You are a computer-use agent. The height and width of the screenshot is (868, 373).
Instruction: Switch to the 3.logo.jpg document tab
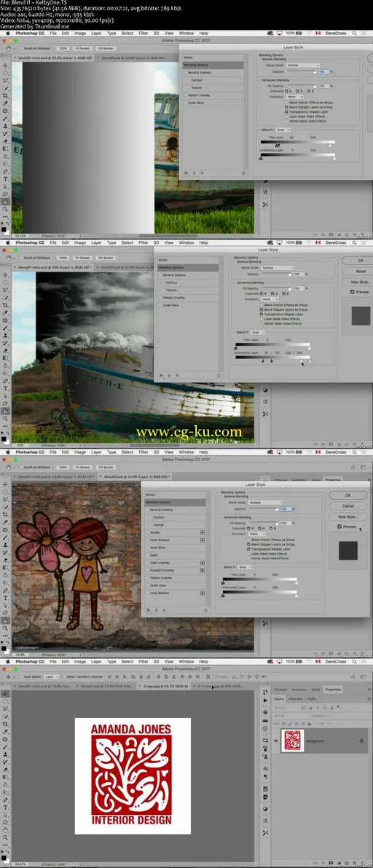pyautogui.click(x=162, y=685)
